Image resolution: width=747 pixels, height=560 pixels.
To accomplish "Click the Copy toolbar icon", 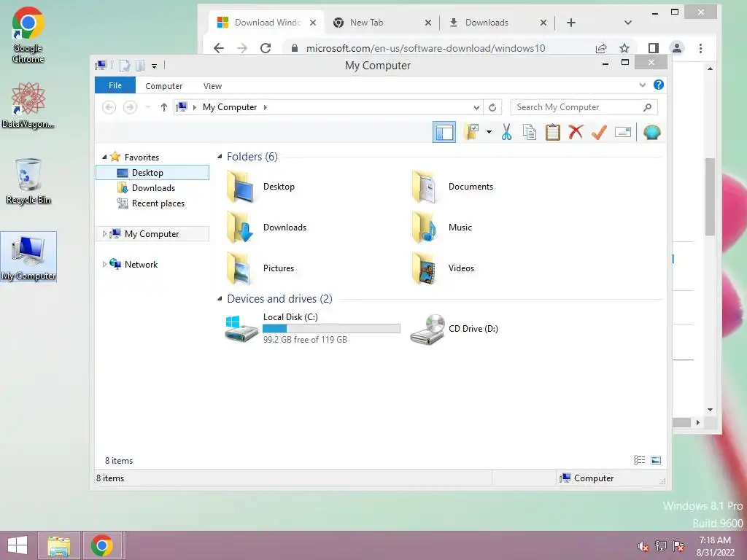I will click(x=530, y=132).
